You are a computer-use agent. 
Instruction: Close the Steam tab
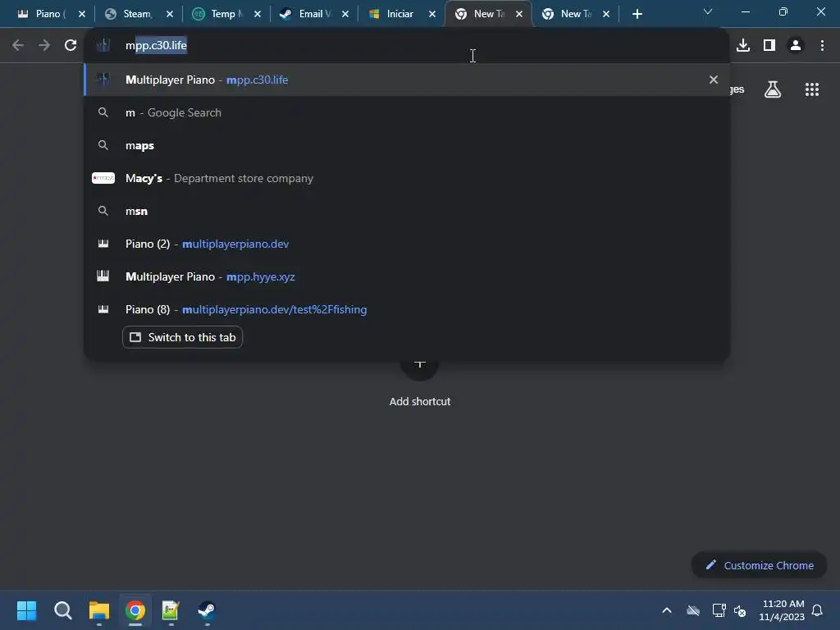pyautogui.click(x=169, y=14)
